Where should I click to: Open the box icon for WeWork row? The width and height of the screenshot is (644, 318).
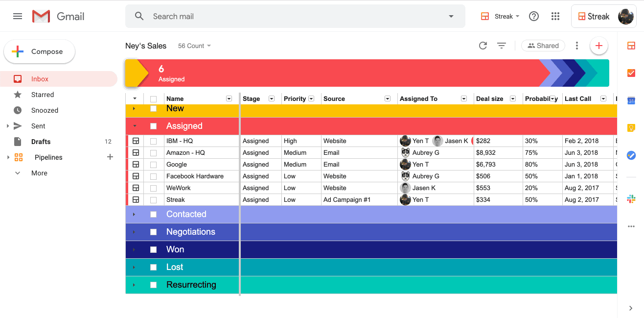coord(136,188)
